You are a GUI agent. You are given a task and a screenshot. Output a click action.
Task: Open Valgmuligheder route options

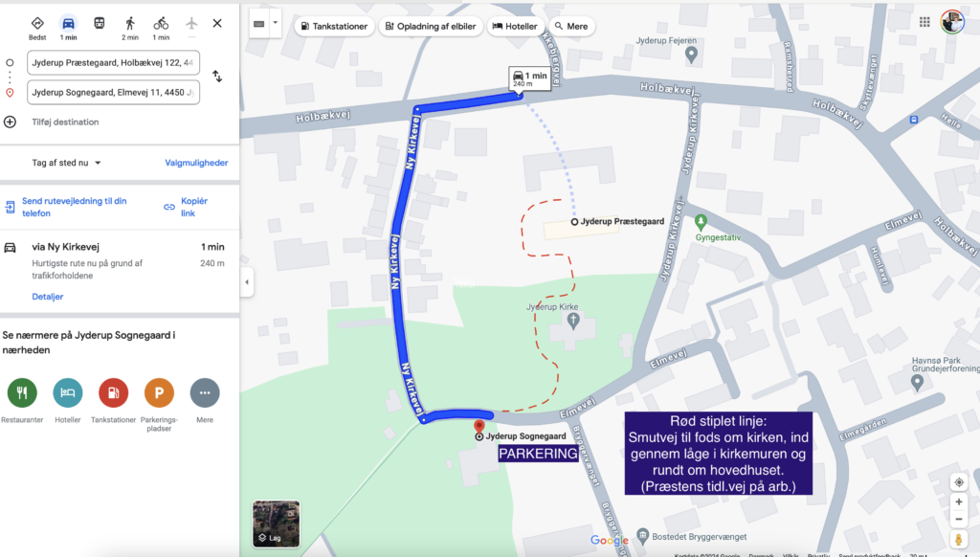tap(196, 163)
